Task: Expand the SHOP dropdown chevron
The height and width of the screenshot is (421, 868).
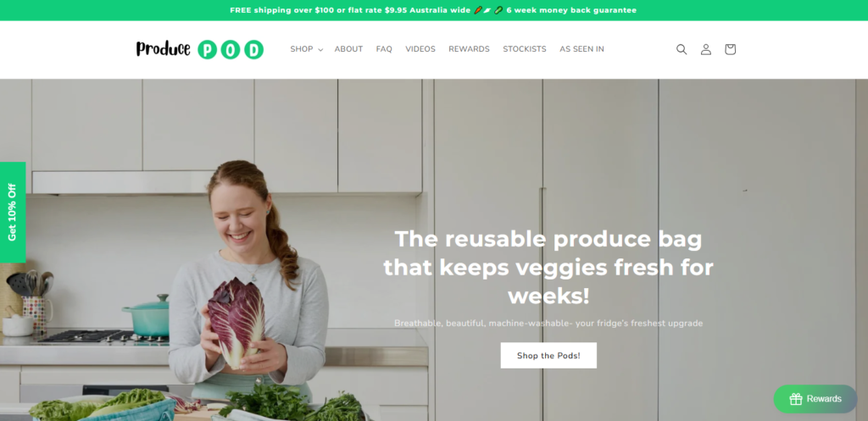Action: [x=320, y=50]
